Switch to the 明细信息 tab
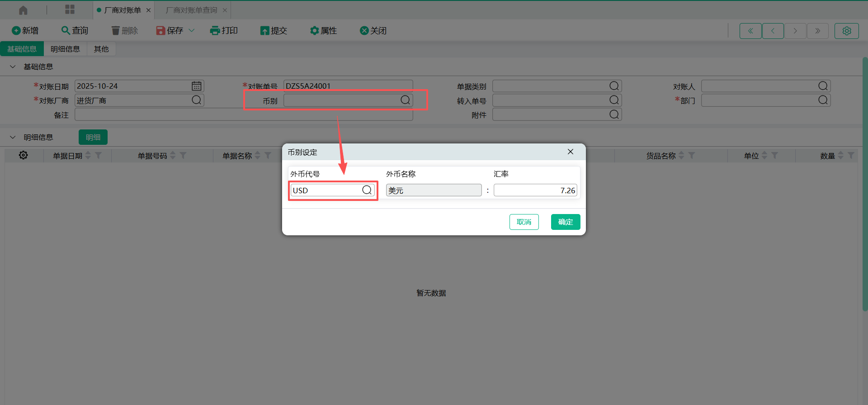Viewport: 868px width, 405px height. (65, 49)
